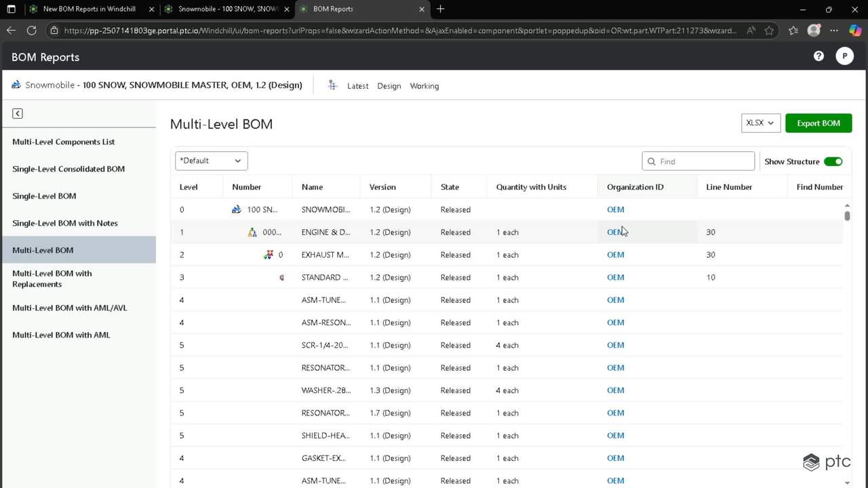Image resolution: width=868 pixels, height=488 pixels.
Task: Reload the page with the refresh icon
Action: coord(31,30)
